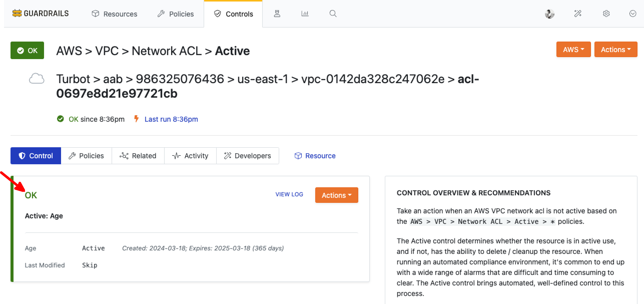Open the Developers sub-tab
The width and height of the screenshot is (644, 304).
click(248, 156)
